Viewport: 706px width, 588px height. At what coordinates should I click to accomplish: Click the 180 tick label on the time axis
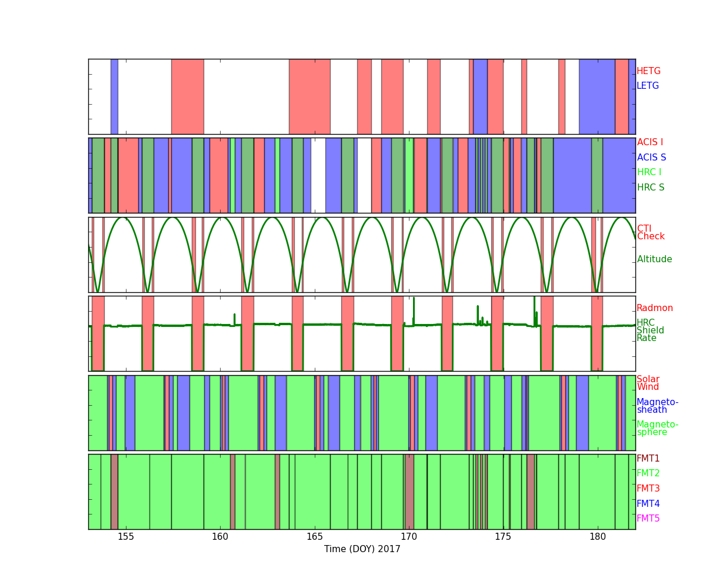pyautogui.click(x=597, y=537)
